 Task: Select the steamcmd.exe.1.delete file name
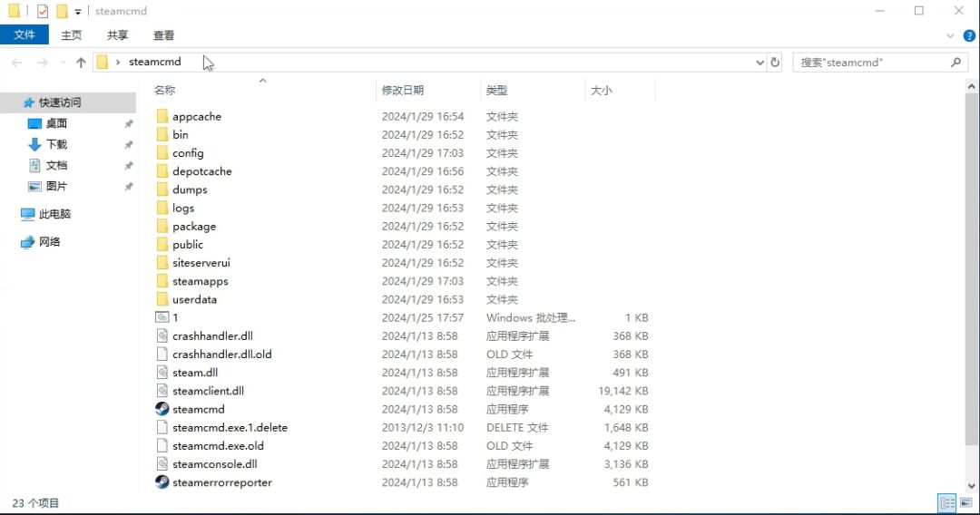pos(230,428)
